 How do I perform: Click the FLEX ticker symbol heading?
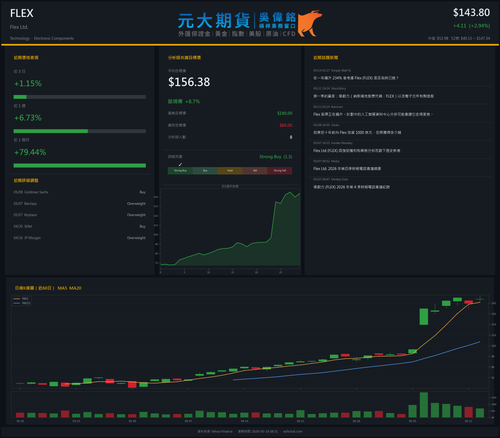point(22,13)
